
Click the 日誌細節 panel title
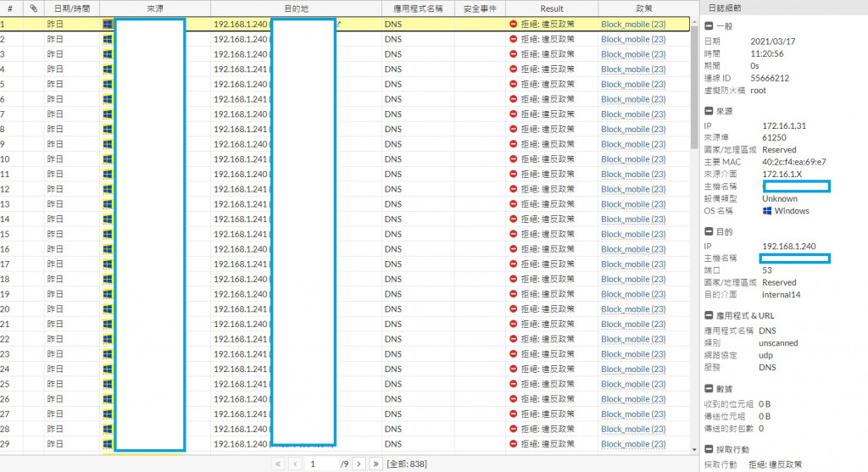[x=724, y=8]
